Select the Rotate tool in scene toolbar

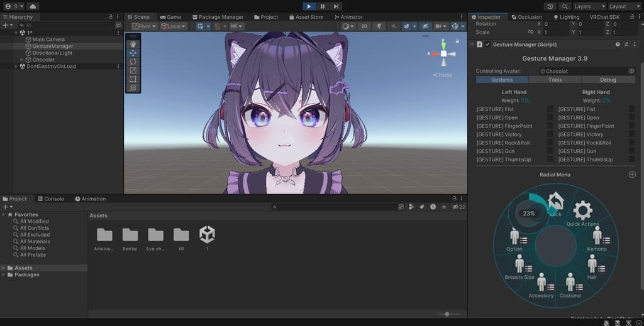tap(133, 62)
